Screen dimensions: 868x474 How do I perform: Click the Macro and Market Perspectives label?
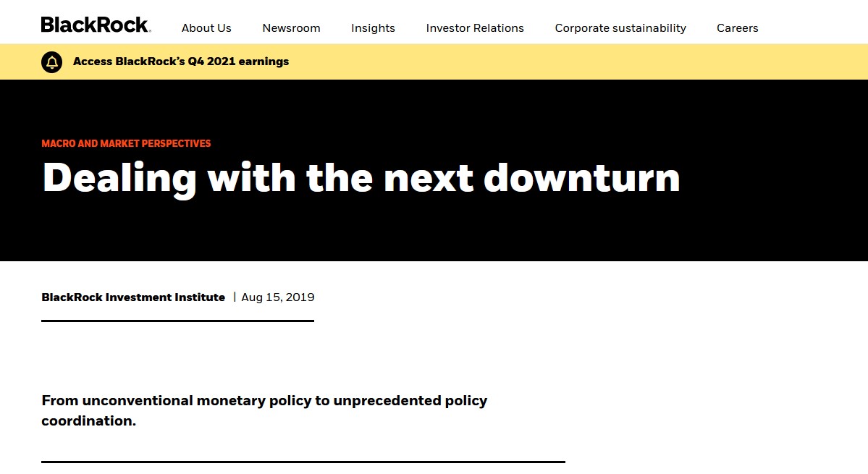click(x=126, y=144)
